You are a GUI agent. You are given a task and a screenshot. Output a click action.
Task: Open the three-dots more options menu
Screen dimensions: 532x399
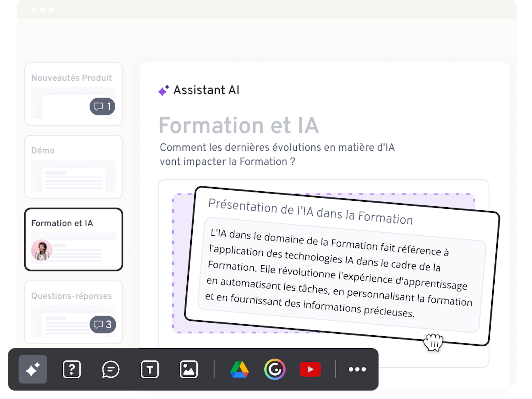pos(357,369)
